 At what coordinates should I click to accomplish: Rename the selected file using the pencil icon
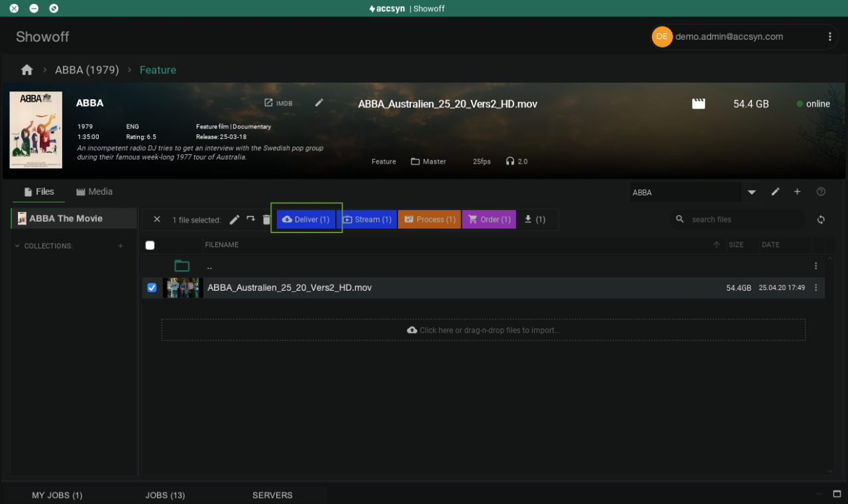[235, 219]
